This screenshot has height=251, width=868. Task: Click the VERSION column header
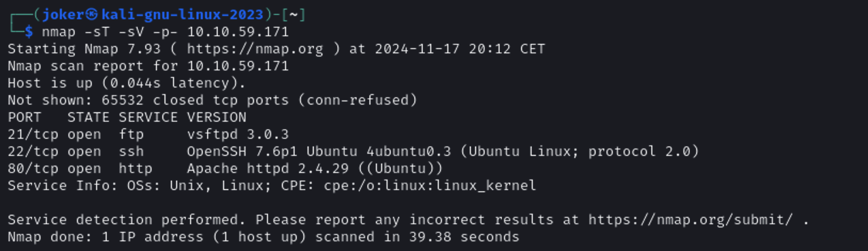point(216,117)
